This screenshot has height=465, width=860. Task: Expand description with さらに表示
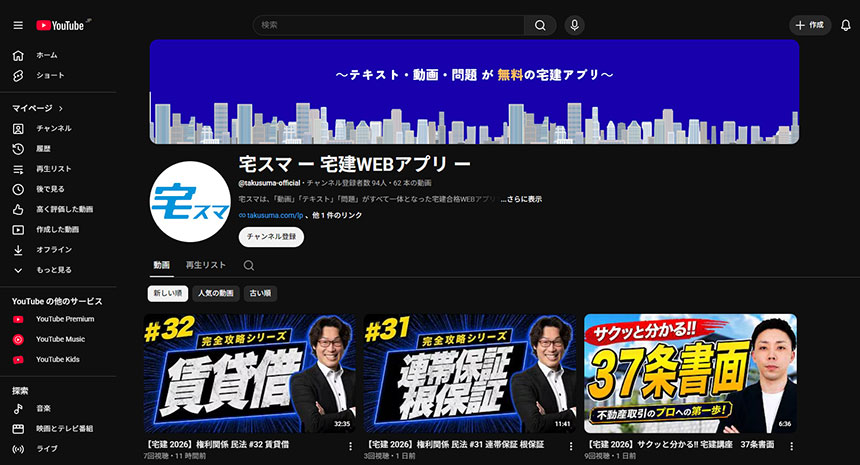coord(521,199)
